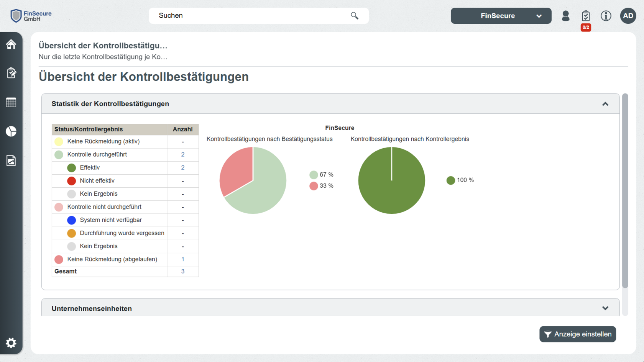Open the pie chart reports sidebar icon
Screen dimensions: 644x362
tap(11, 131)
